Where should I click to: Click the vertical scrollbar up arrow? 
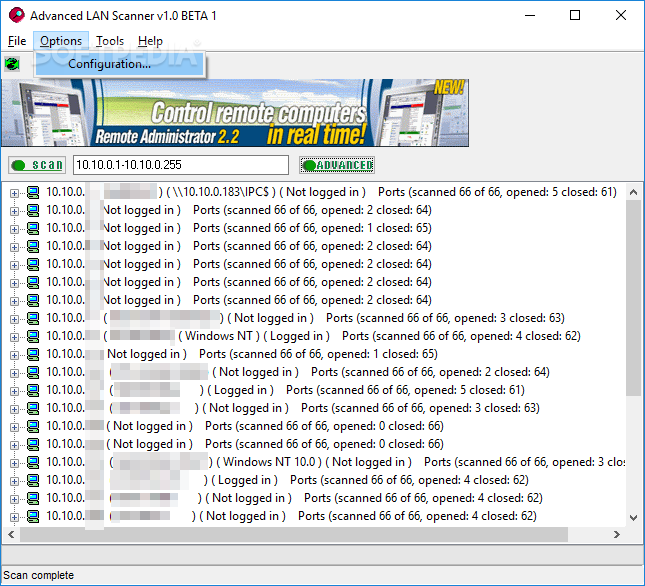(x=633, y=192)
